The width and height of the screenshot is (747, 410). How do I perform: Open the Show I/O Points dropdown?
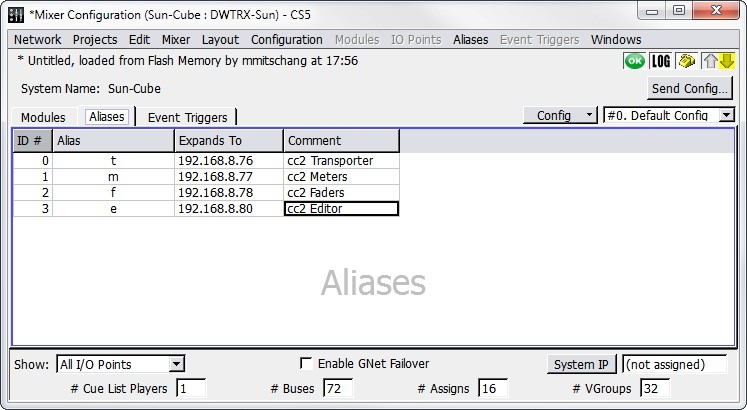tap(176, 365)
